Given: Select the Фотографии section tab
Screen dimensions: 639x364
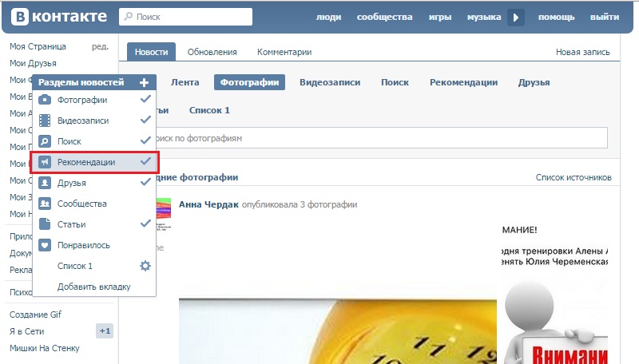Looking at the screenshot, I should tap(249, 82).
